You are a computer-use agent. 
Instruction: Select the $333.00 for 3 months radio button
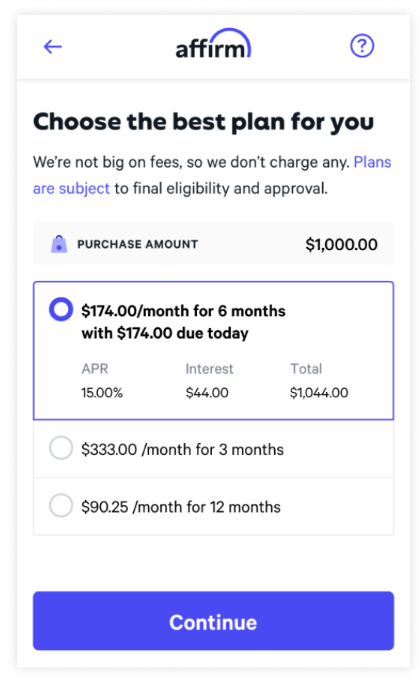tap(61, 448)
